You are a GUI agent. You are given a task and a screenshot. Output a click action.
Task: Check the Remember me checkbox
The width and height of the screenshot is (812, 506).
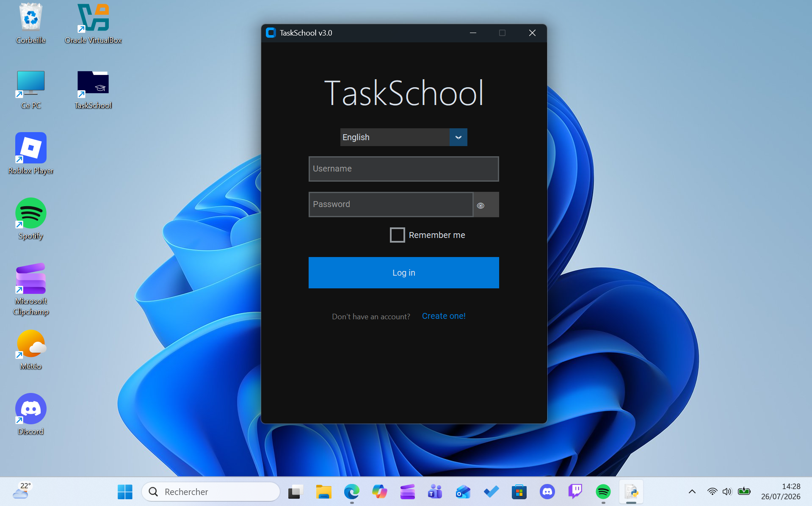[x=397, y=235]
